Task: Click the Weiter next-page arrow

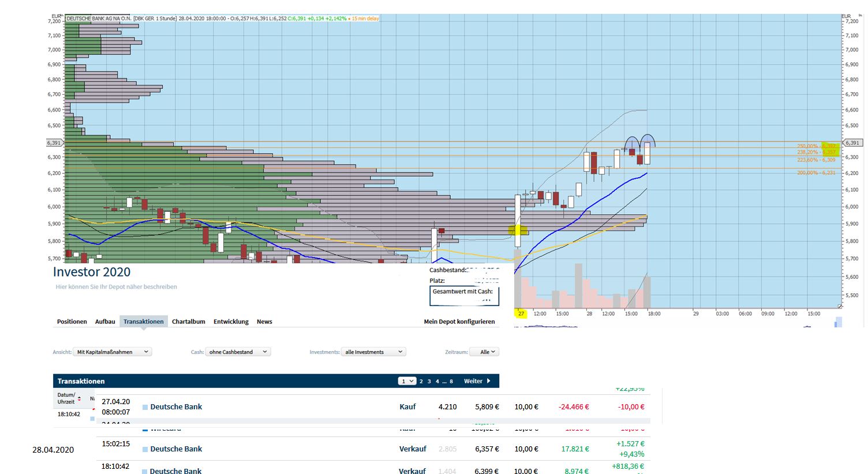Action: (488, 381)
